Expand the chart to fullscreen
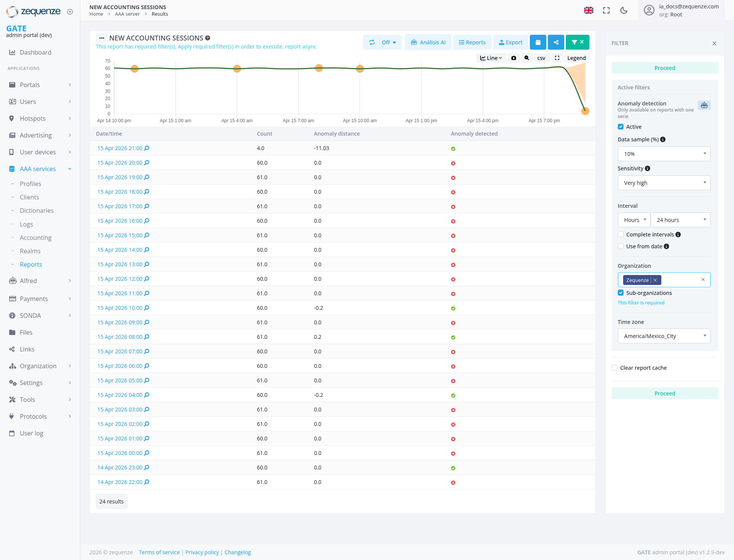The image size is (734, 560). (557, 58)
